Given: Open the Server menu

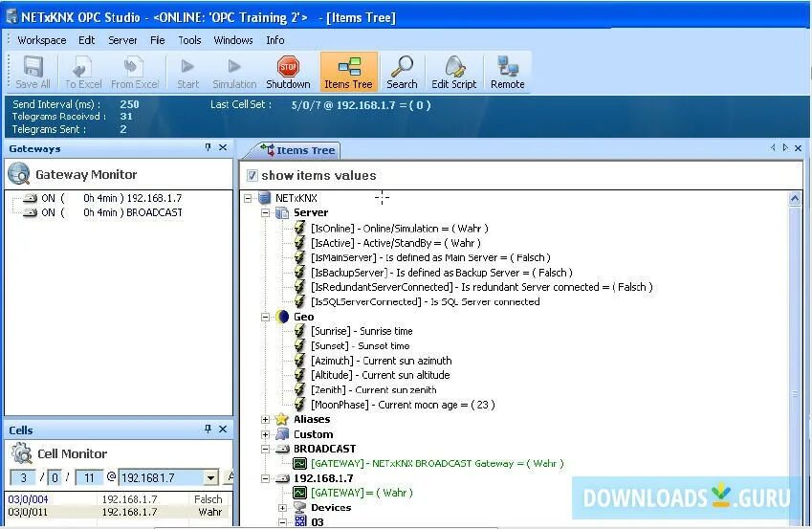Looking at the screenshot, I should tap(122, 40).
